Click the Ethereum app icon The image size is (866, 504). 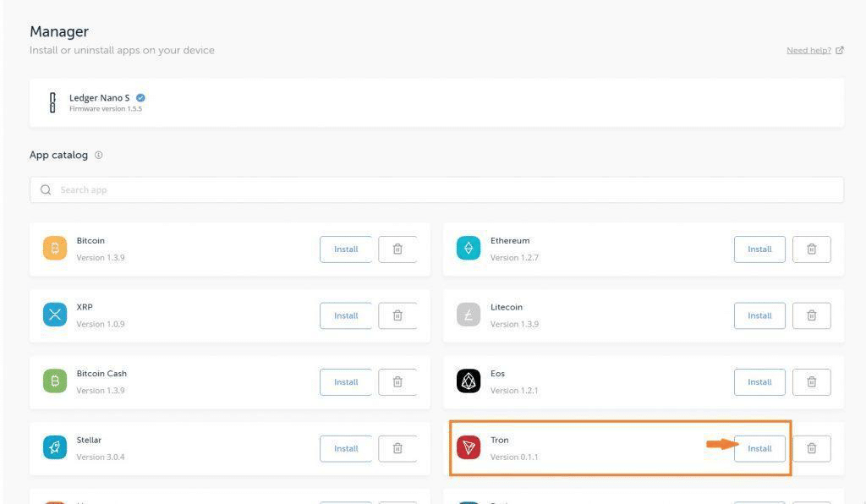pos(469,249)
